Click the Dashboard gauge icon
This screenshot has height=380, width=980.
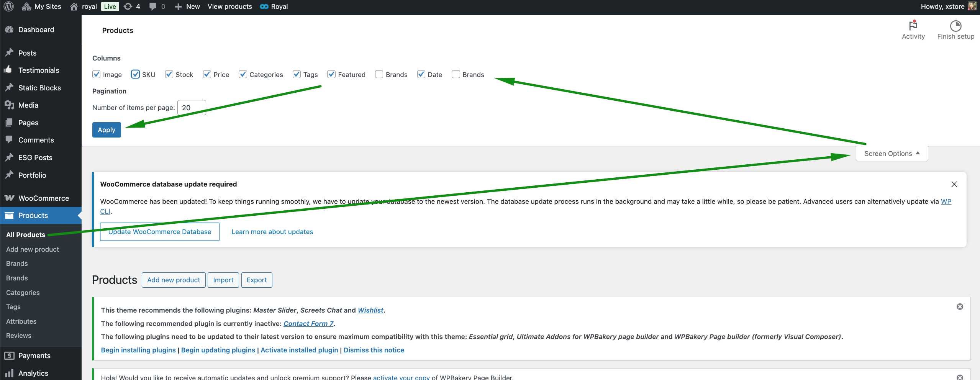pos(9,29)
